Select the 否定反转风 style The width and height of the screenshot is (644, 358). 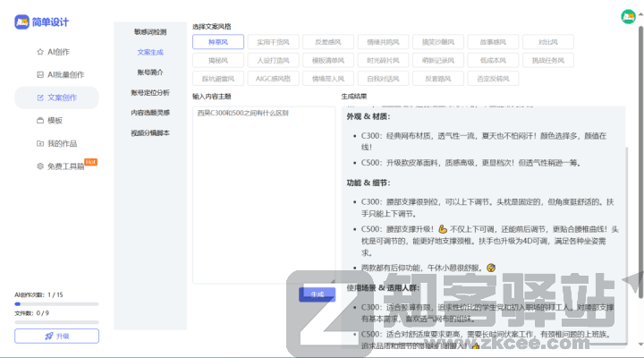pyautogui.click(x=493, y=79)
